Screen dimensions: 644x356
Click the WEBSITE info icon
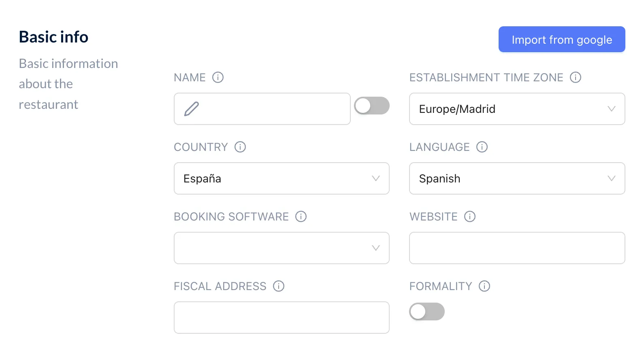pyautogui.click(x=470, y=216)
